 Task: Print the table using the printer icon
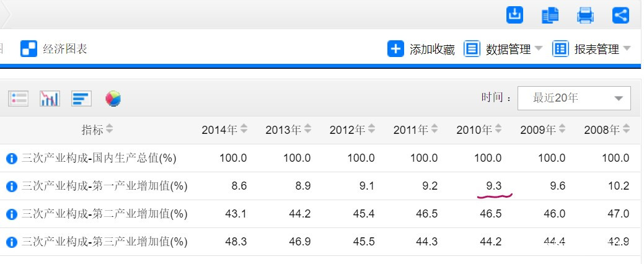pyautogui.click(x=586, y=15)
